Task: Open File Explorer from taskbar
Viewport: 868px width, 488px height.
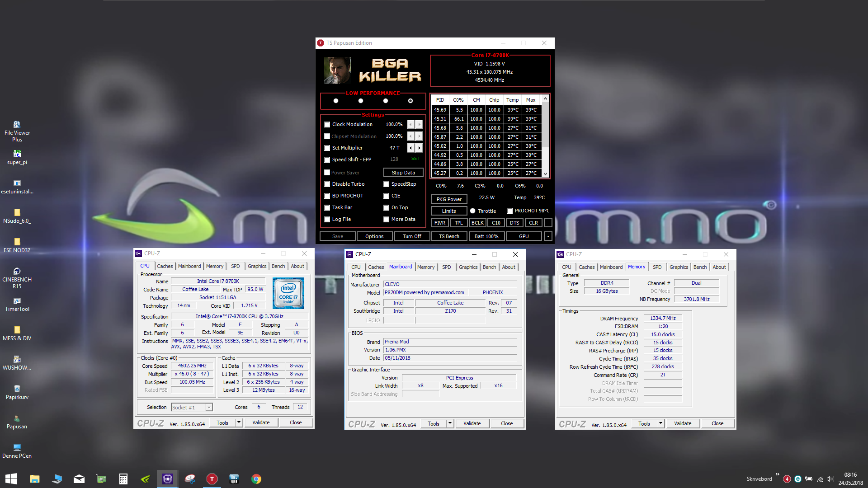Action: pos(35,479)
